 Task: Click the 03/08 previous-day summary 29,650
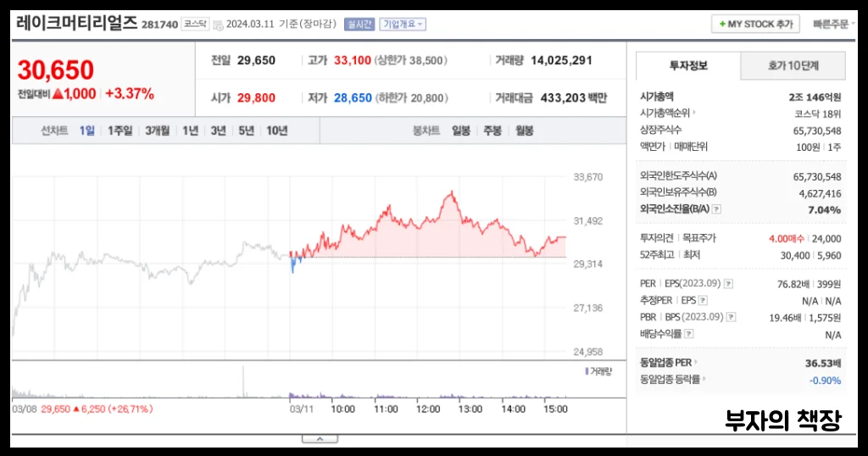click(x=55, y=409)
